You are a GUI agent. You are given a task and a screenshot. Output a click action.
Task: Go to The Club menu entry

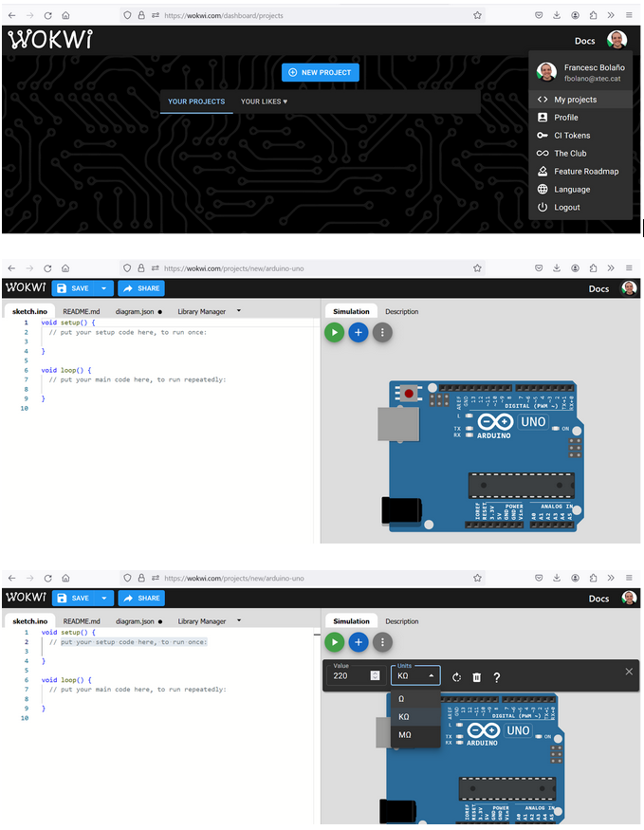570,154
